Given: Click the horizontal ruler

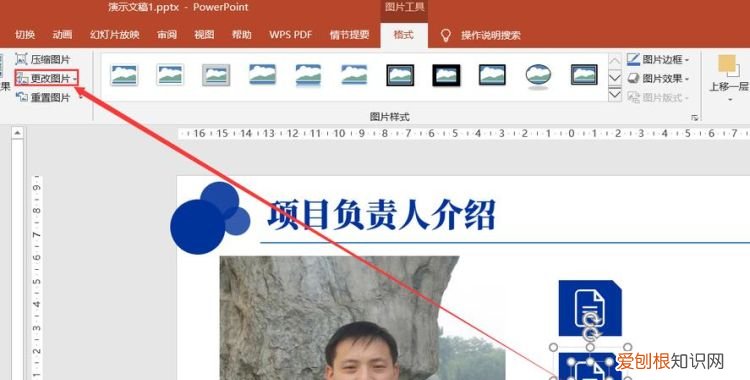Looking at the screenshot, I should click(x=464, y=134).
